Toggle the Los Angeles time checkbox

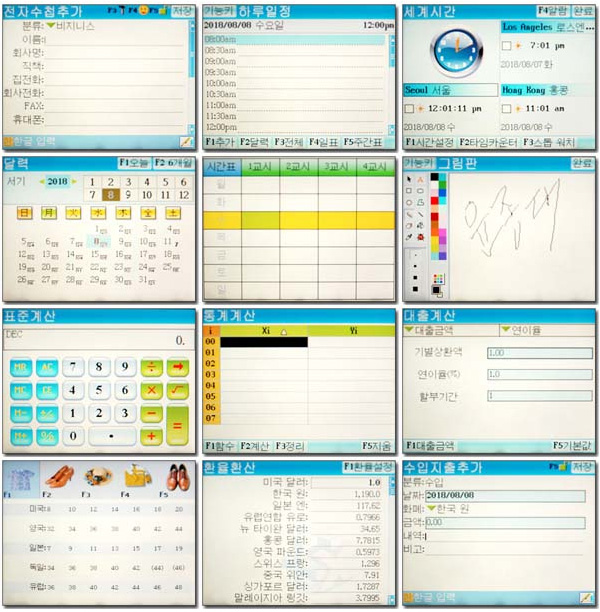[x=507, y=46]
